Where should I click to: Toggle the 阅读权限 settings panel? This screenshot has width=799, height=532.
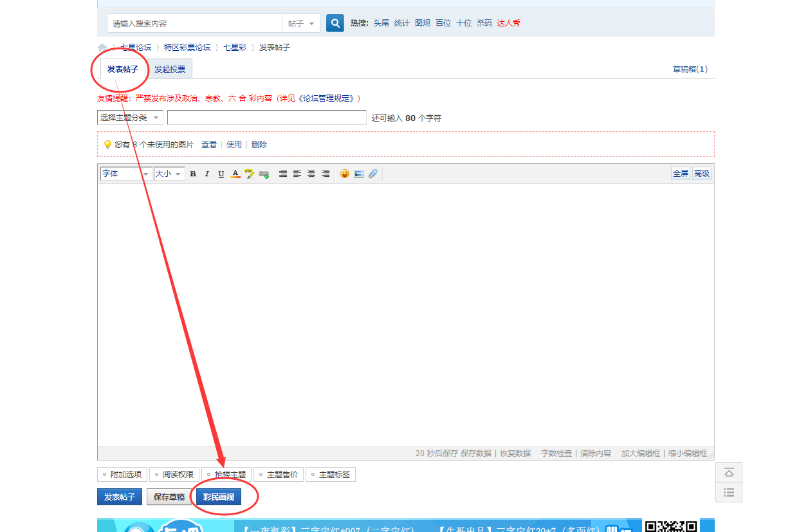coord(174,475)
